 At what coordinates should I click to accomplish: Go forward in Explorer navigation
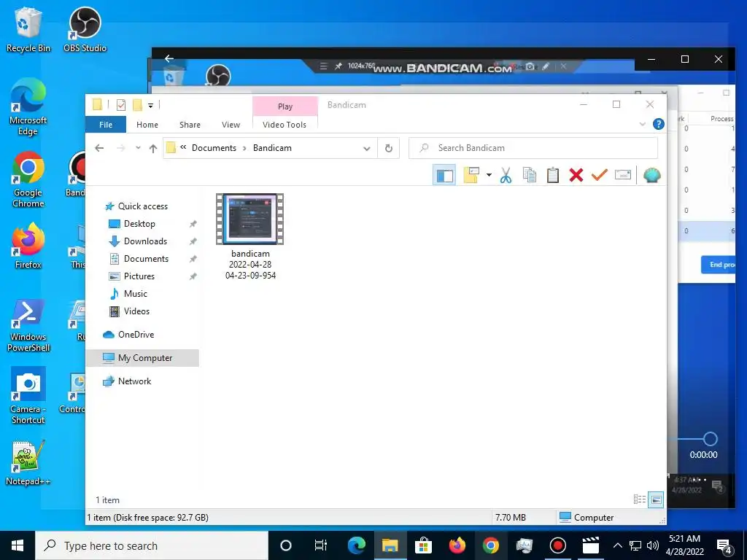[121, 148]
